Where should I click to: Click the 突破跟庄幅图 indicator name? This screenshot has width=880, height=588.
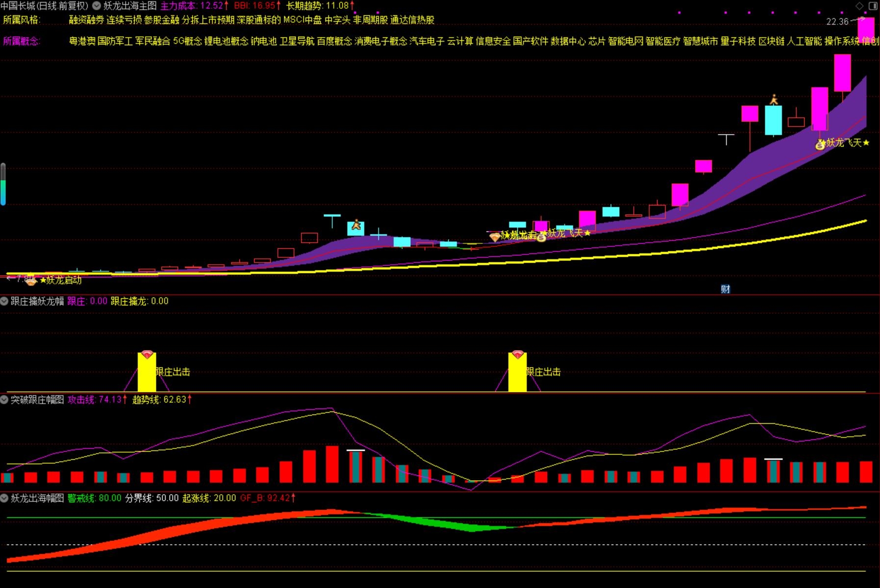37,400
